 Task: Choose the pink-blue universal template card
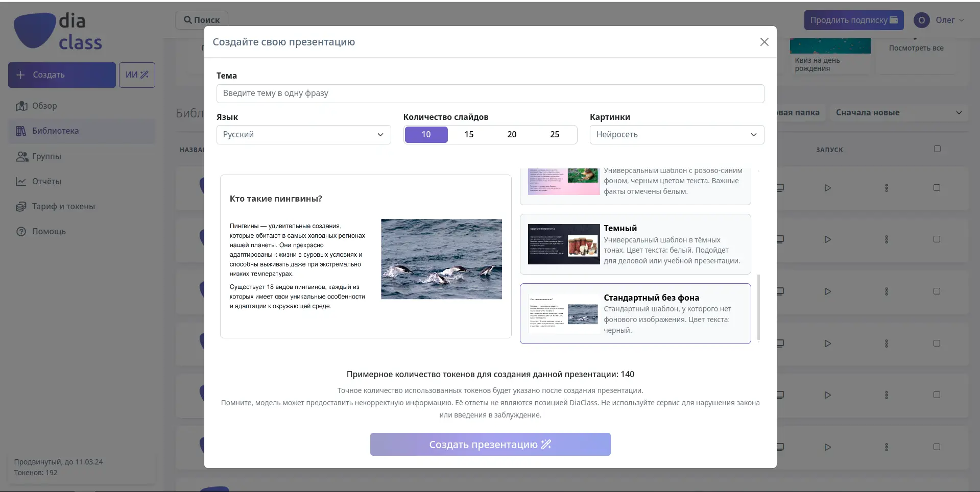tap(635, 186)
